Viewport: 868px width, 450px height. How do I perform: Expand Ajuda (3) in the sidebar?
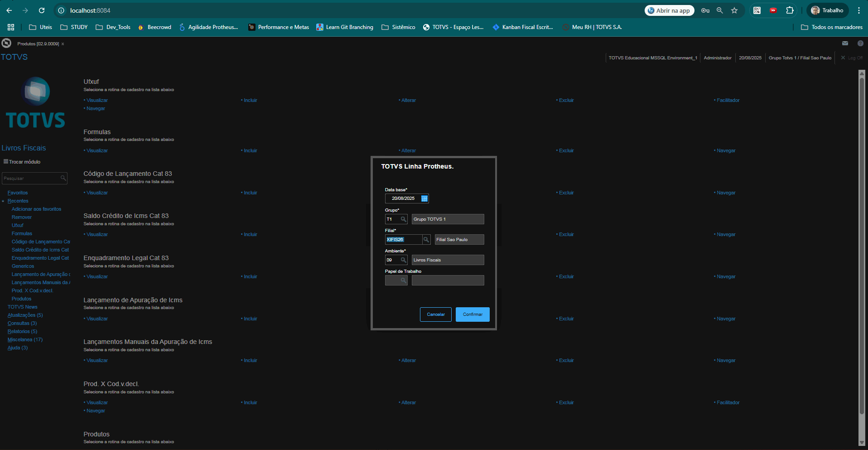click(18, 348)
